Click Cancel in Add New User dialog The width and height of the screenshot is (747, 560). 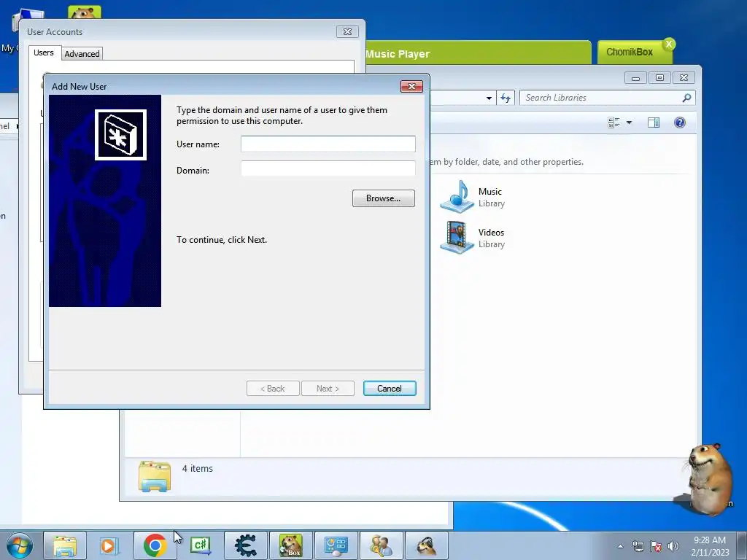[390, 388]
